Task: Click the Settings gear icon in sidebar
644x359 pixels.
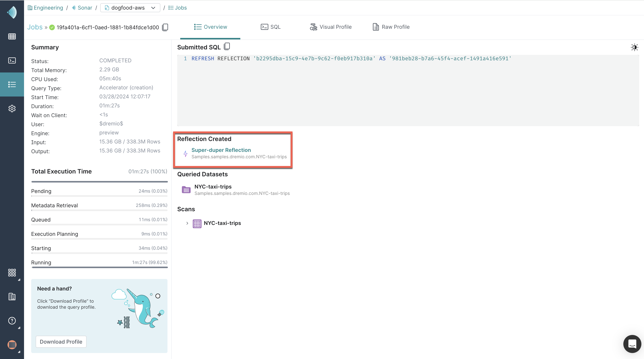Action: click(12, 108)
